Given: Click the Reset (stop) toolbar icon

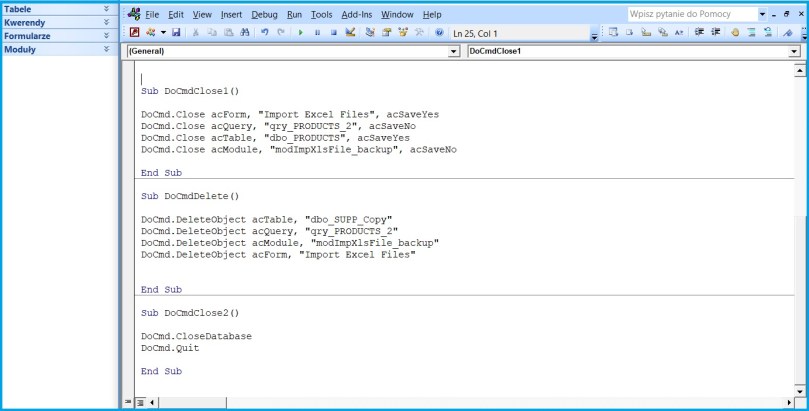Looking at the screenshot, I should [x=333, y=33].
